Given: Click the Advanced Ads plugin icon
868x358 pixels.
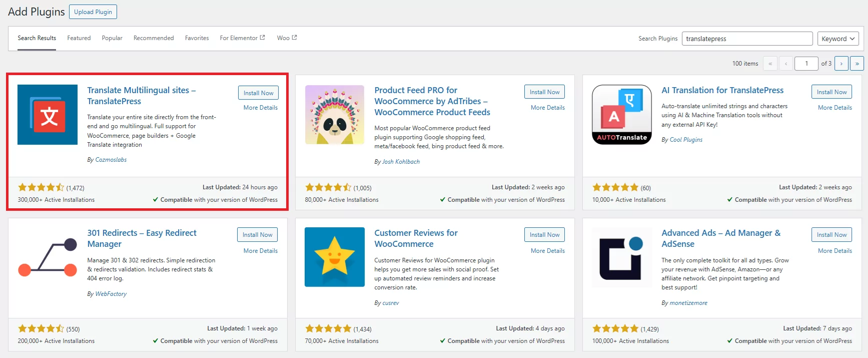Looking at the screenshot, I should (x=621, y=257).
